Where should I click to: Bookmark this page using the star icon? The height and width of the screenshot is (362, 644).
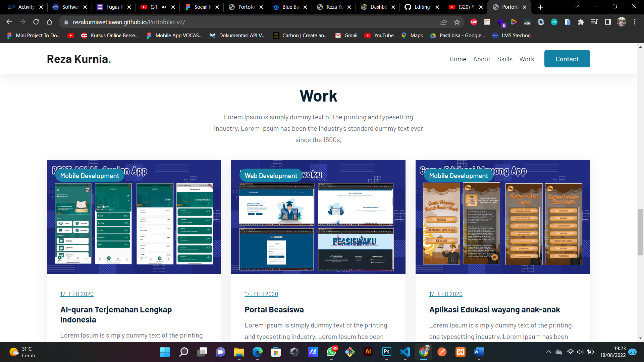click(457, 22)
